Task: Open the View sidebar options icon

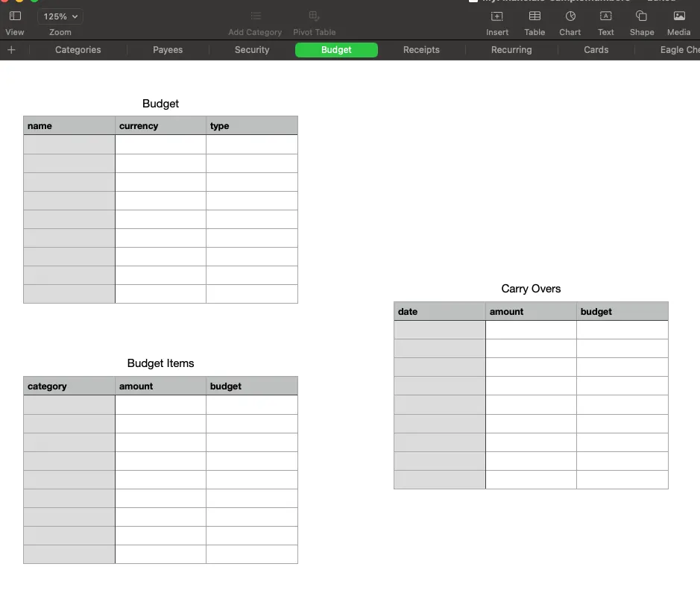Action: [15, 16]
